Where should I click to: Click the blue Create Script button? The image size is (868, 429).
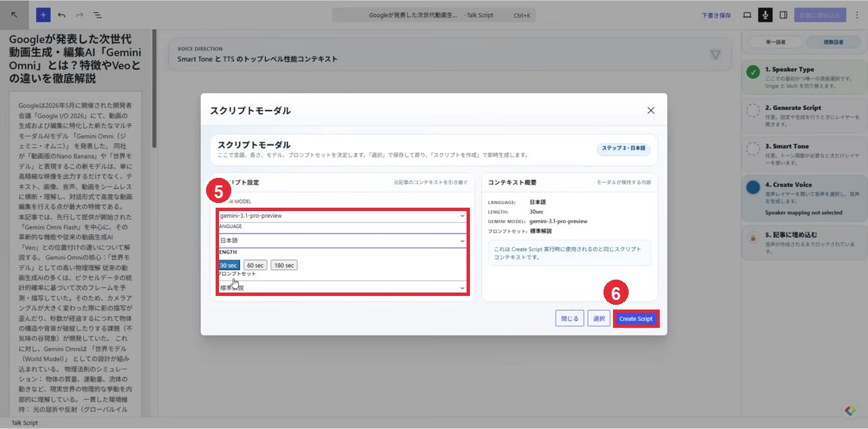(635, 318)
